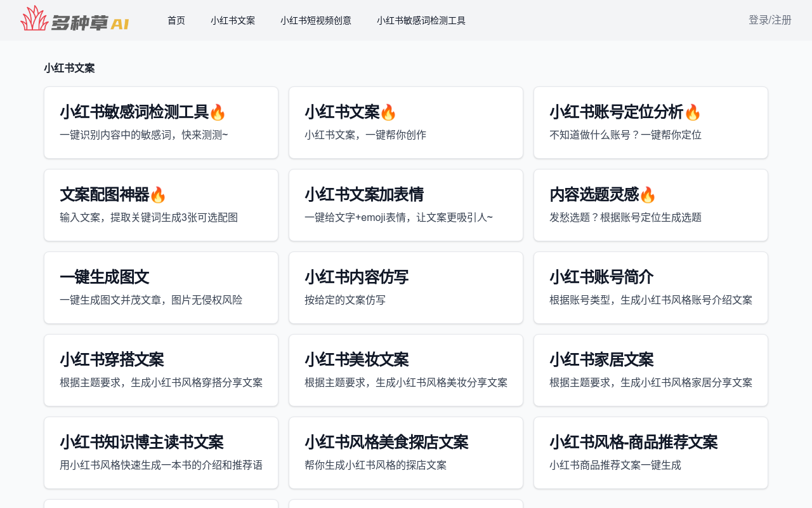The image size is (812, 508).
Task: Click the fire icon next to 文案配图神器
Action: click(x=158, y=195)
